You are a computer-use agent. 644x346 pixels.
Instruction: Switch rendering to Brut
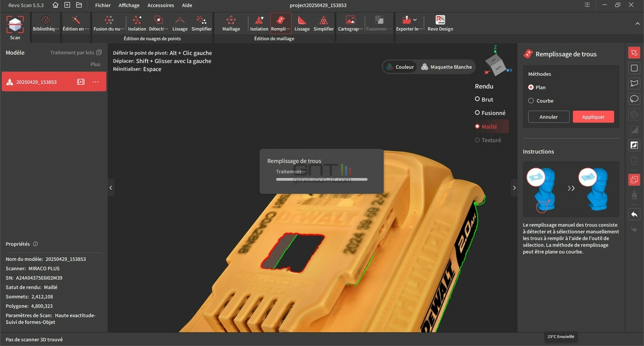(x=484, y=99)
